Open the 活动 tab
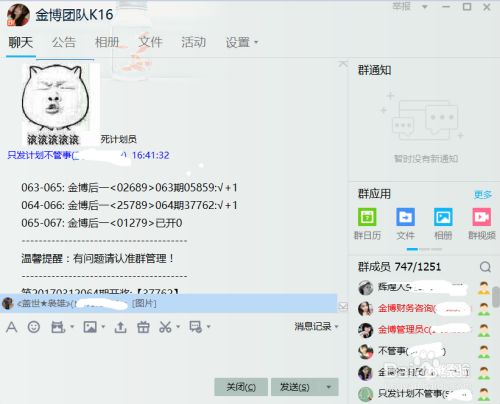This screenshot has width=500, height=404. coord(193,42)
